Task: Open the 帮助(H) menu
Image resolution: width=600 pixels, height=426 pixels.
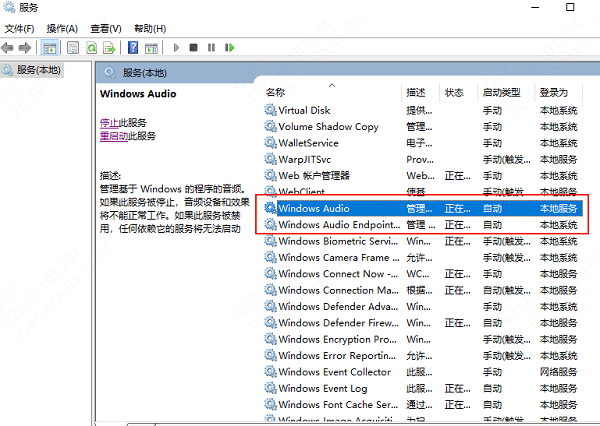Action: [150, 29]
